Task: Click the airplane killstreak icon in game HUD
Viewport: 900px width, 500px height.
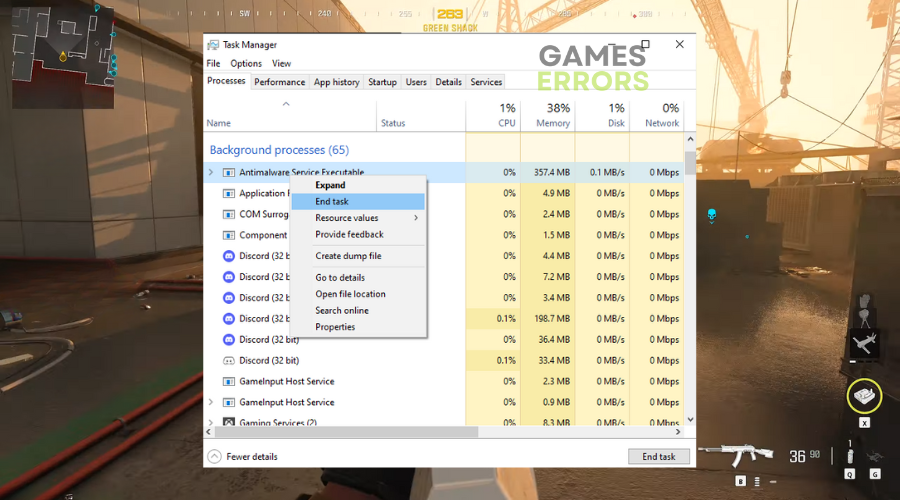Action: click(863, 343)
